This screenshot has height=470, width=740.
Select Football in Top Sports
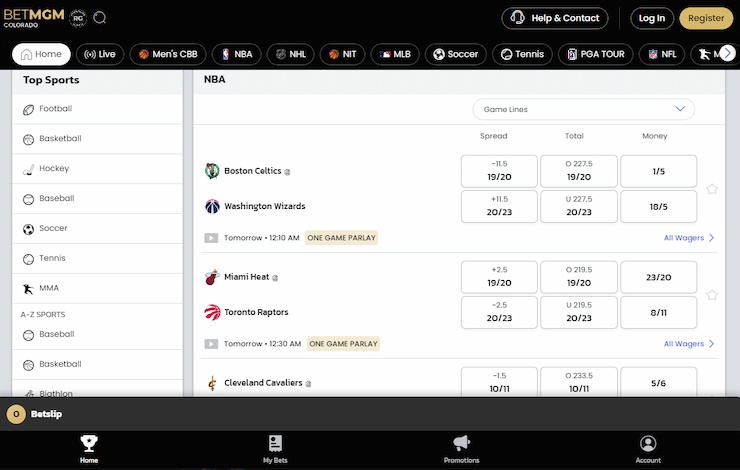click(x=97, y=109)
